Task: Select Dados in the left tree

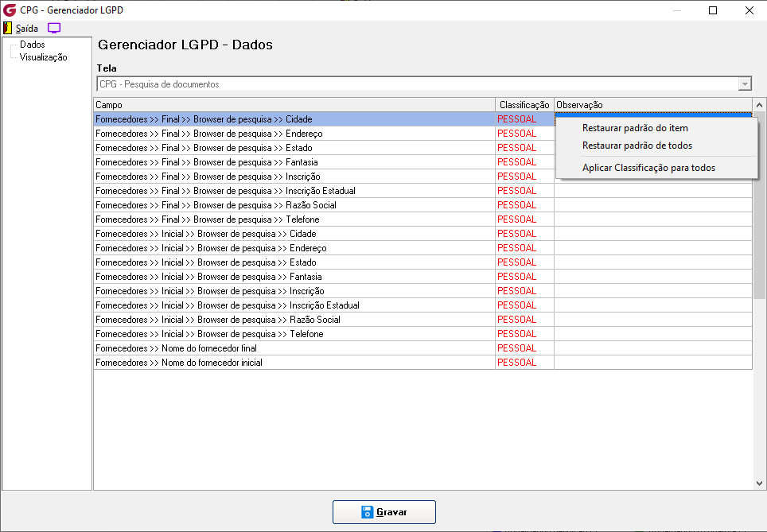Action: tap(33, 45)
